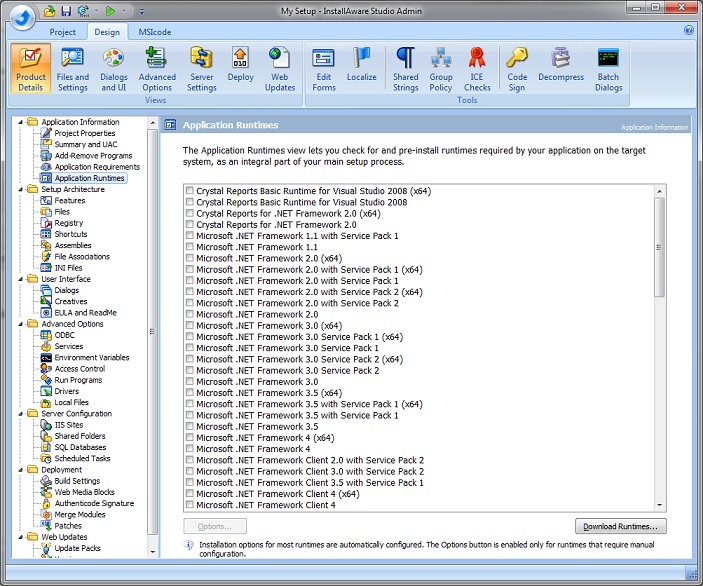Check Crystal Reports Basic Runtime 2008 (x64)
703x586 pixels.
click(x=190, y=191)
